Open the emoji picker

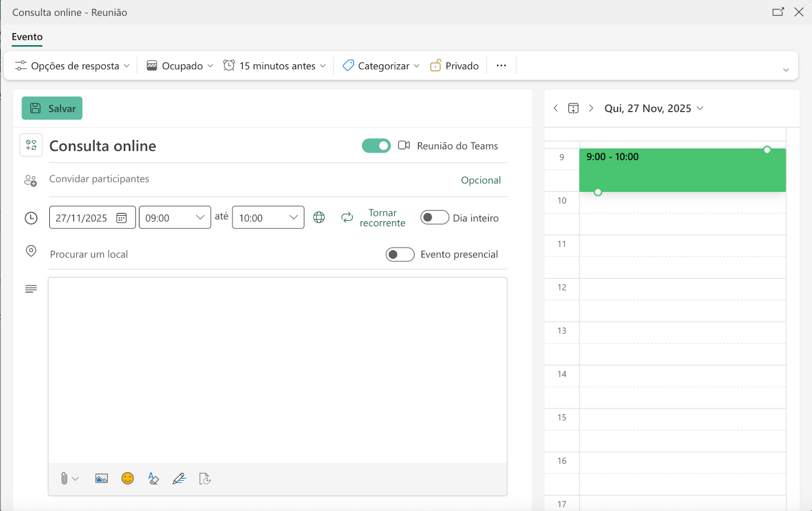pos(127,478)
